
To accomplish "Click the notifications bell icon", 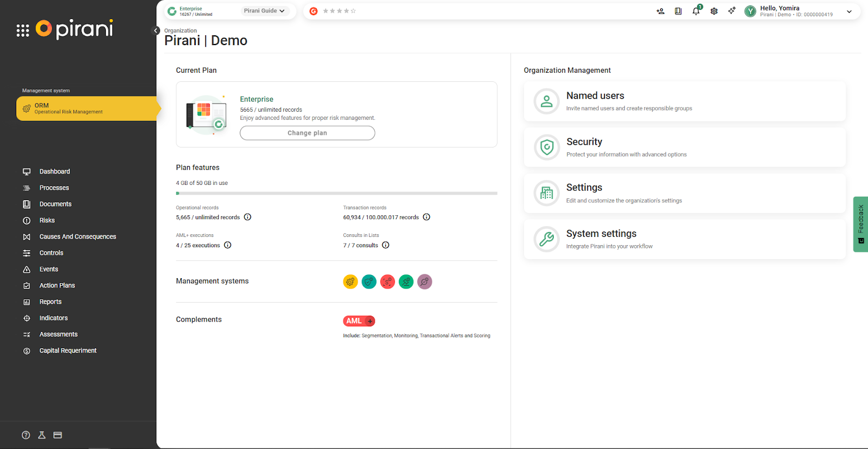I will click(x=696, y=11).
